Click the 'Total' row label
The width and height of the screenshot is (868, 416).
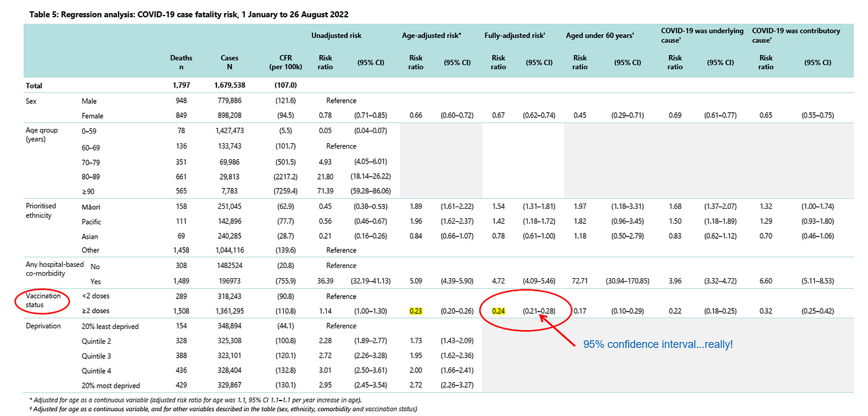[34, 86]
